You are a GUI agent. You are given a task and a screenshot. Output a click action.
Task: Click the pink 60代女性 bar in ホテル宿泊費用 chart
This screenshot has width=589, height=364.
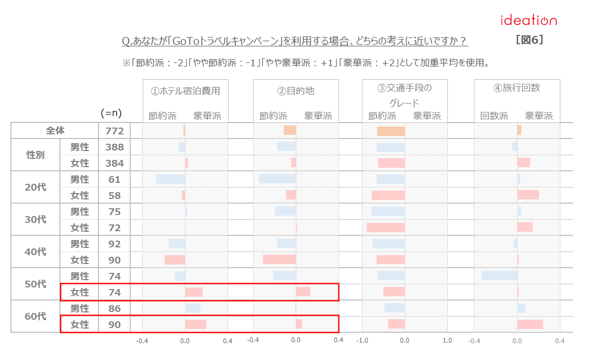(195, 324)
